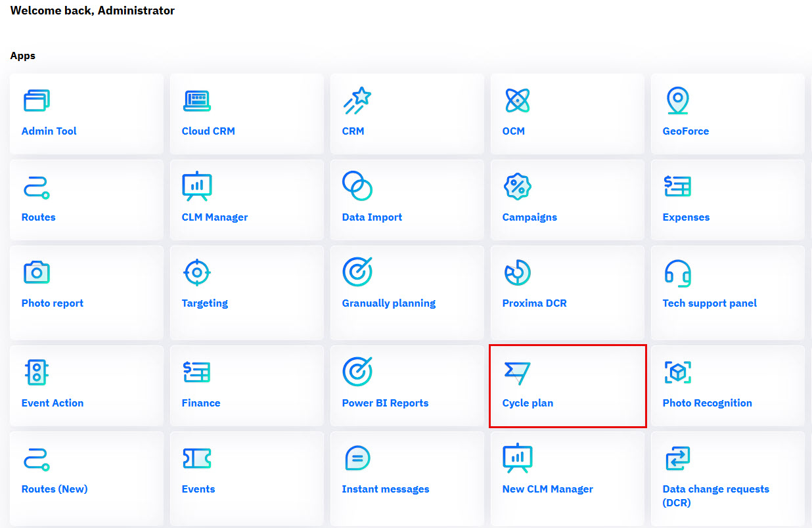Screen dimensions: 812x528
Task: Open the Power BI Reports link
Action: [385, 403]
